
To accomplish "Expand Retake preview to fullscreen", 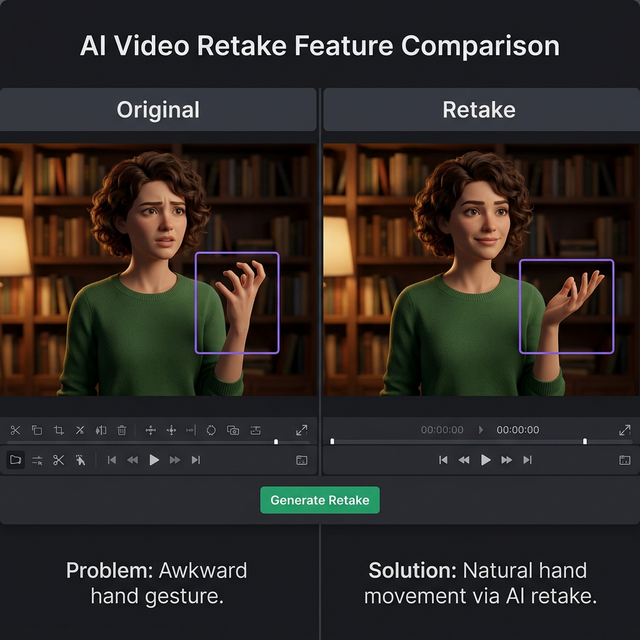I will 624,430.
